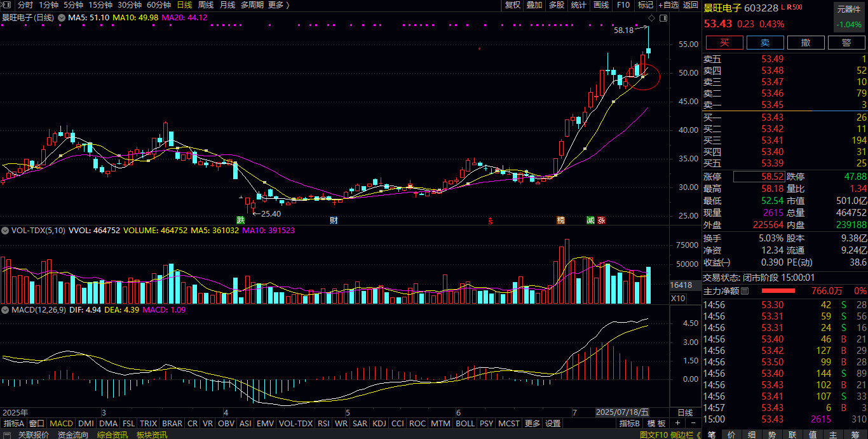The height and width of the screenshot is (439, 868).
Task: Click the 涨 marker icon on the chart
Action: coord(601,220)
